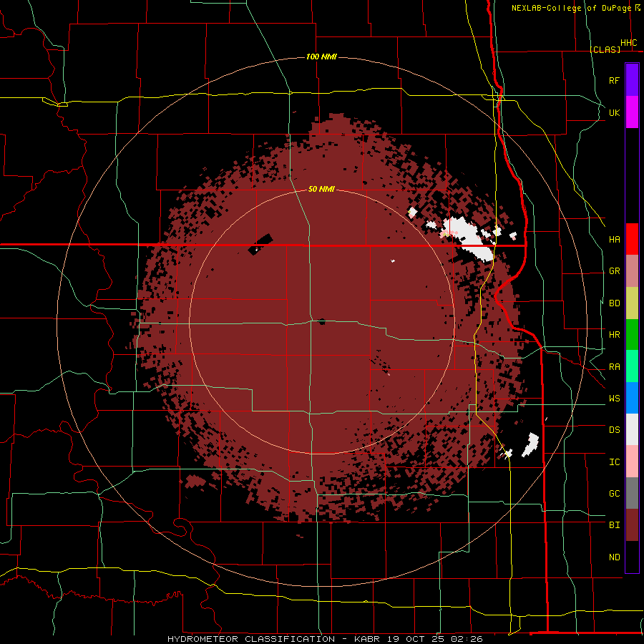This screenshot has height=644, width=644.
Task: Click the DS legend label
Action: coord(614,430)
